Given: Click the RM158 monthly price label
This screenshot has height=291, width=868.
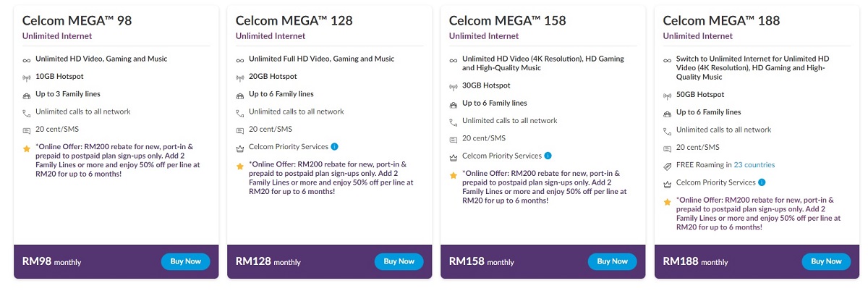Looking at the screenshot, I should [483, 261].
